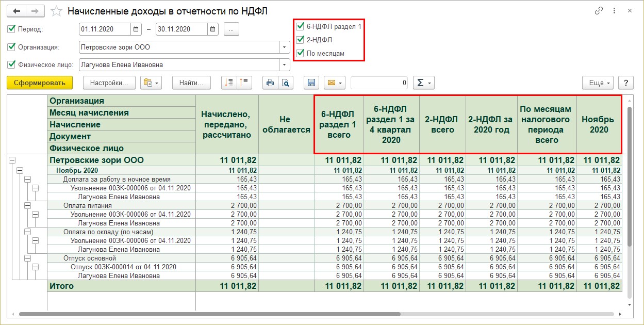Open the Настройки... settings button
This screenshot has width=644, height=325.
(109, 83)
